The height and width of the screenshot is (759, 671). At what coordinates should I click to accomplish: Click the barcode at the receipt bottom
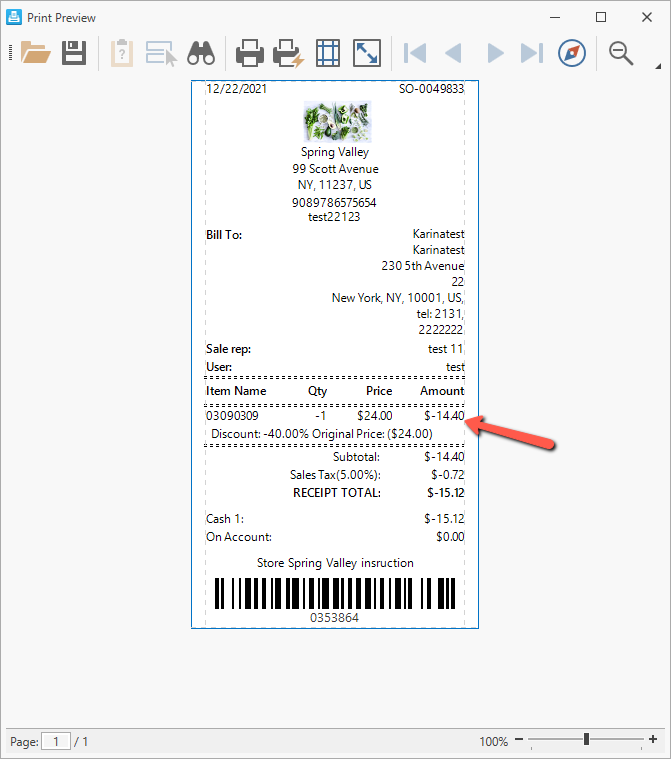(x=335, y=593)
